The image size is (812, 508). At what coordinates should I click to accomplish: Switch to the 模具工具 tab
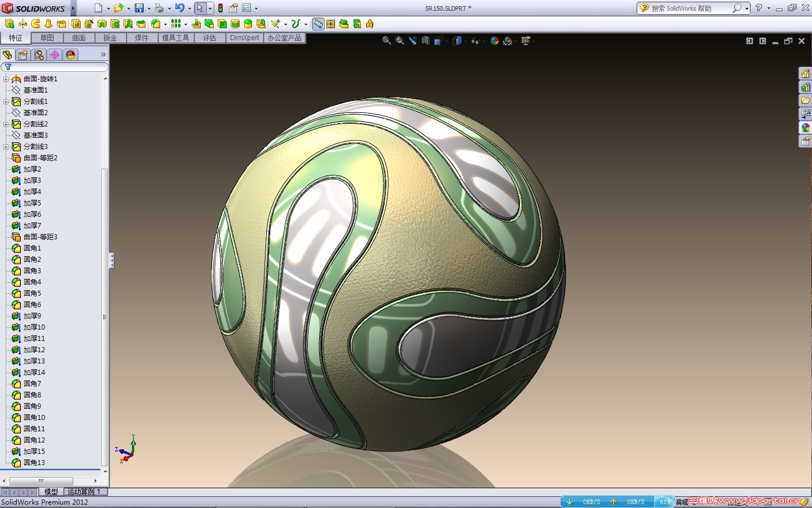click(x=176, y=38)
